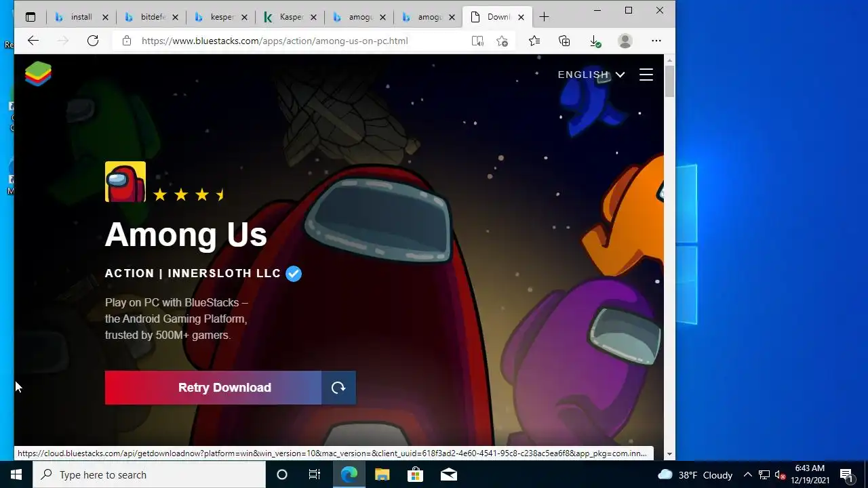
Task: Open the hamburger menu on BlueStacks page
Action: point(646,75)
